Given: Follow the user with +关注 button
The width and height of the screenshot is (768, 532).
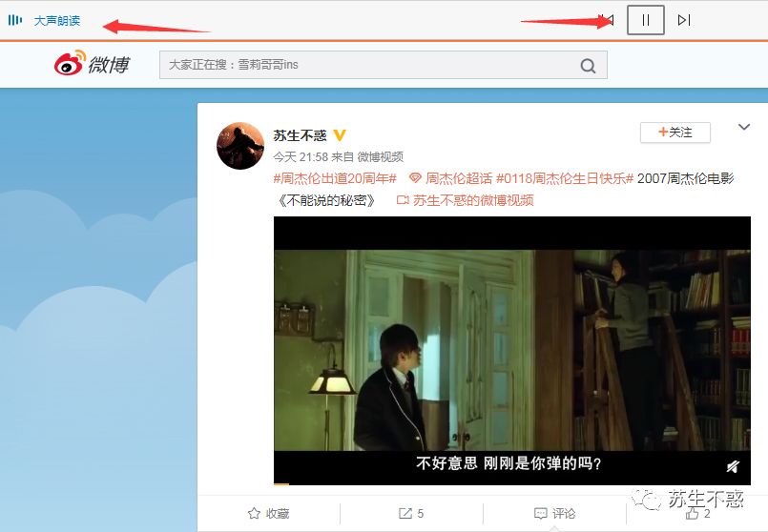Looking at the screenshot, I should (x=675, y=133).
